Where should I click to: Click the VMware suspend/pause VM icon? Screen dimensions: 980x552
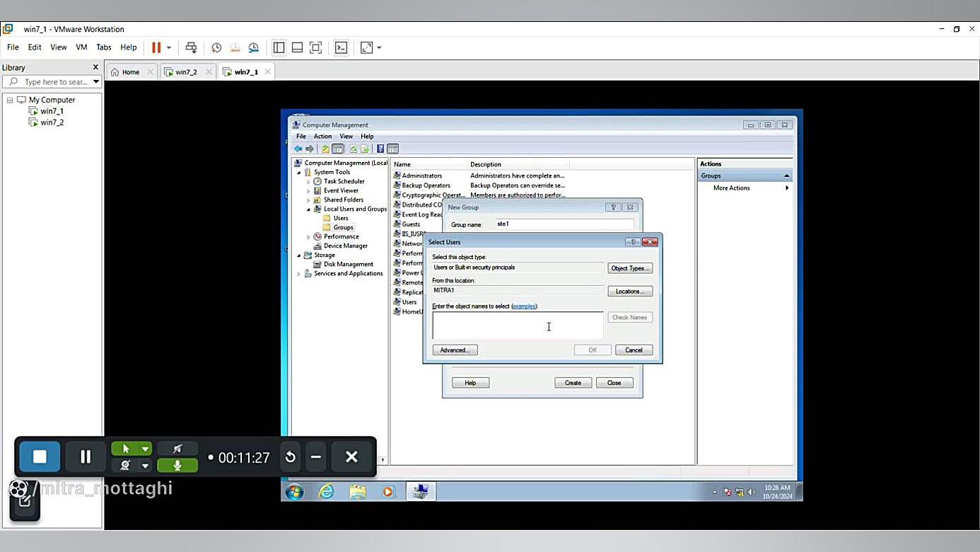coord(156,47)
